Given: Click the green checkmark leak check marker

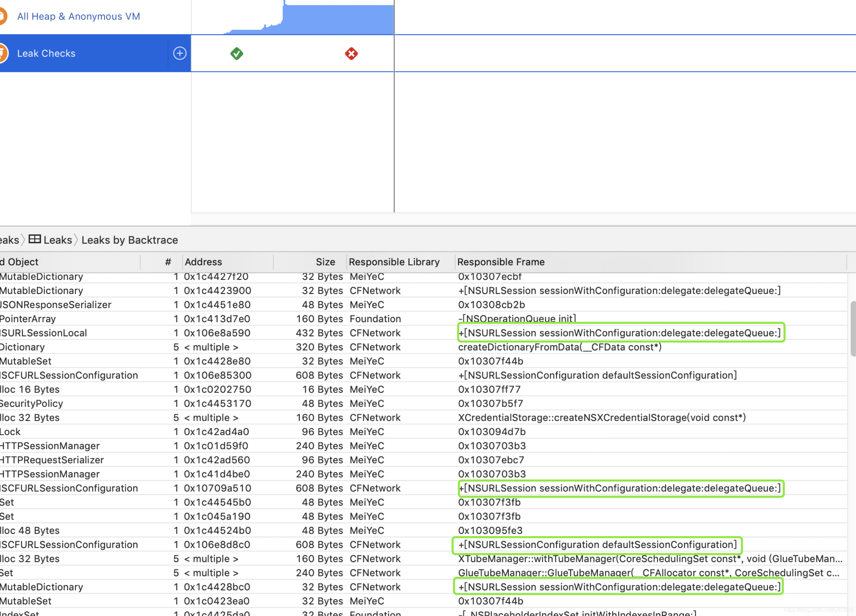Looking at the screenshot, I should (x=237, y=54).
